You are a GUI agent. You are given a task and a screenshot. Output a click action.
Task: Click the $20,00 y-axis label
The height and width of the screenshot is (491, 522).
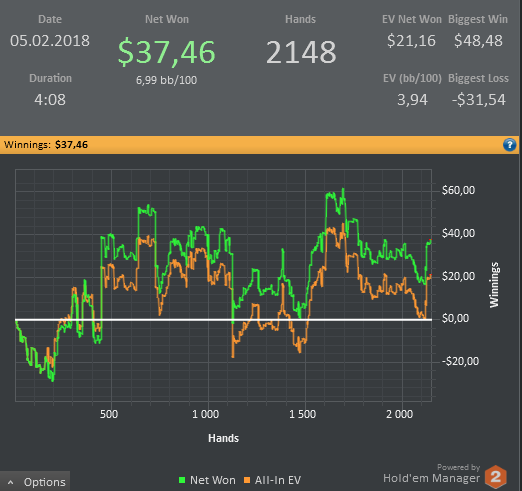click(x=458, y=276)
